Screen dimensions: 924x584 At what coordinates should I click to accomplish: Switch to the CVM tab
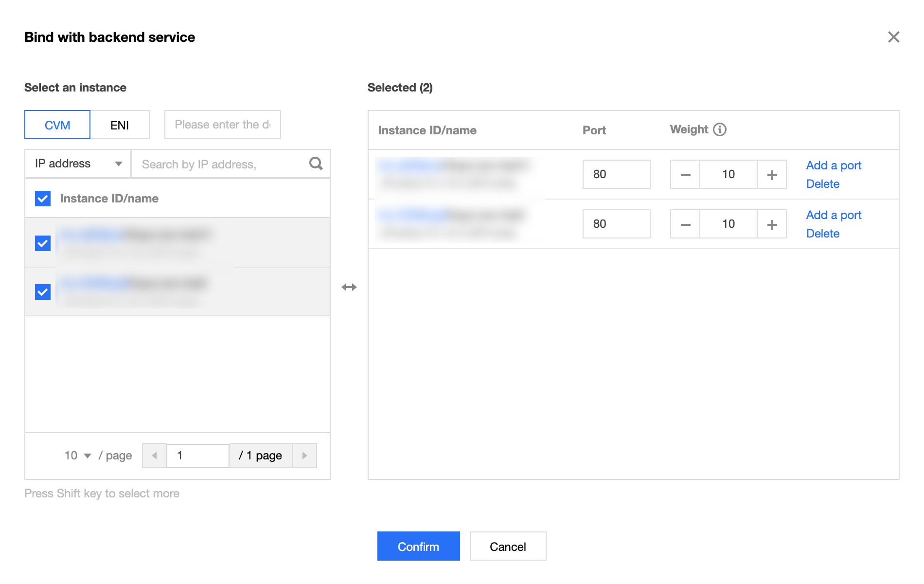pos(57,125)
